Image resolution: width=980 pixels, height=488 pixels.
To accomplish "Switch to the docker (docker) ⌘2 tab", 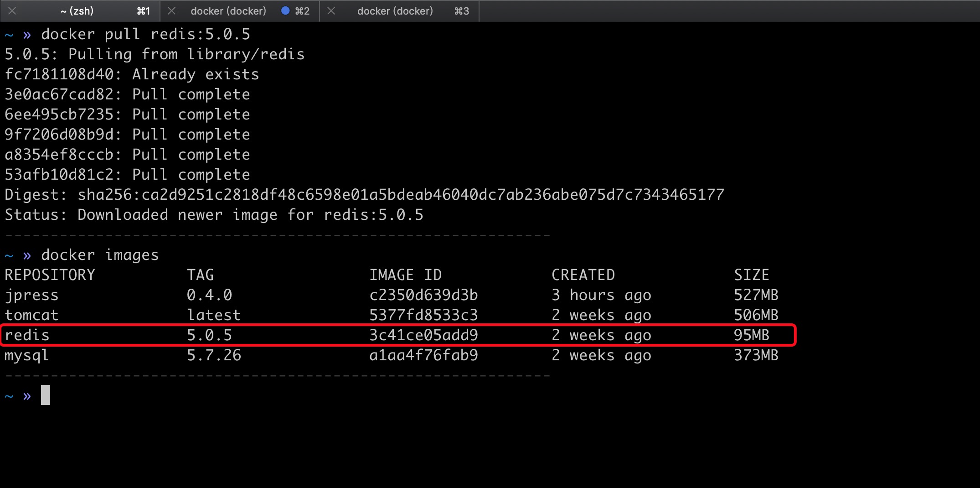I will (x=240, y=11).
